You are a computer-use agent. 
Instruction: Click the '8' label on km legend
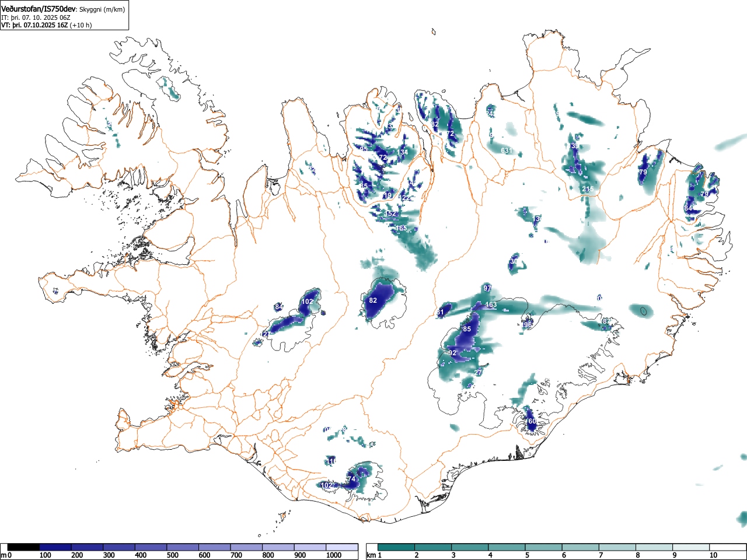(638, 555)
